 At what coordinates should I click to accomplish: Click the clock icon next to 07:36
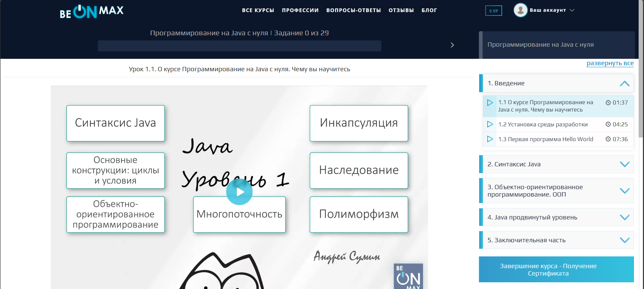pos(608,139)
